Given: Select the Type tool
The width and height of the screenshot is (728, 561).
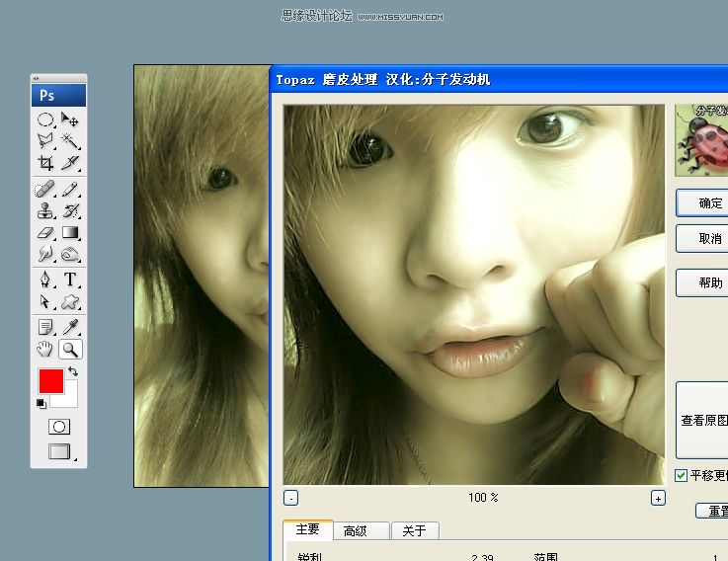Looking at the screenshot, I should 70,280.
